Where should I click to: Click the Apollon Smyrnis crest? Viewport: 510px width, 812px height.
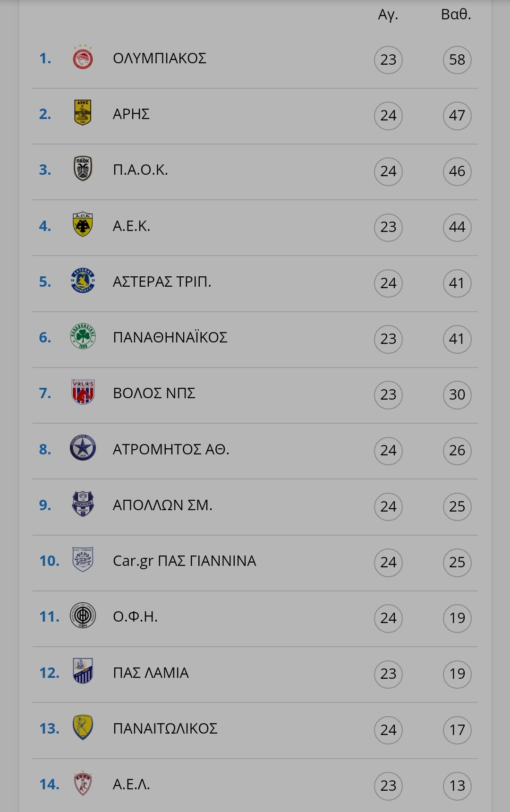[83, 504]
